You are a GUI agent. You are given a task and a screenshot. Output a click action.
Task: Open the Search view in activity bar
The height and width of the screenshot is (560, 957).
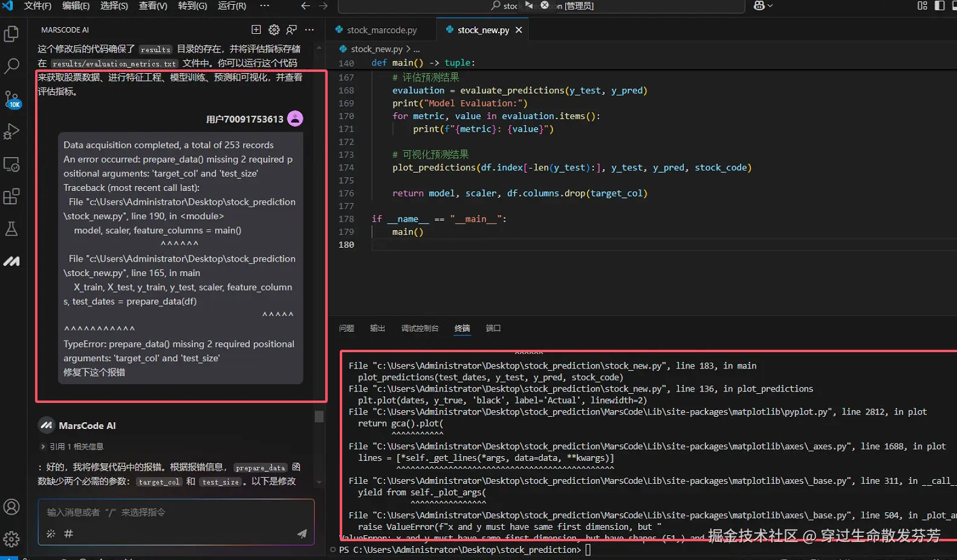[x=11, y=66]
